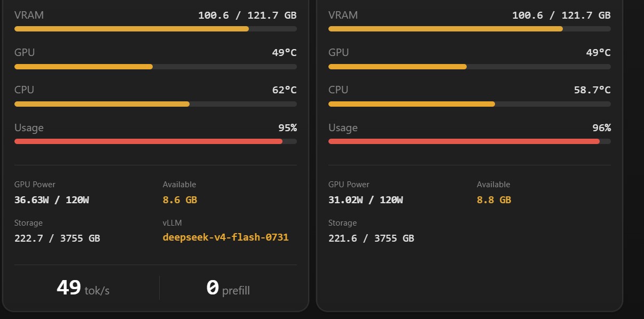Click the left card's 100.6 / 121.7 GB text

point(247,15)
